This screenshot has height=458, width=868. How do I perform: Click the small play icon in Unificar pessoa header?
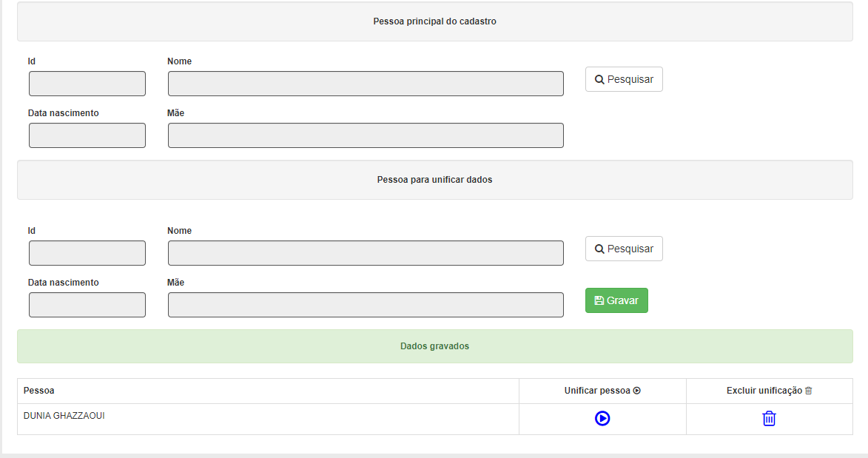tap(636, 391)
